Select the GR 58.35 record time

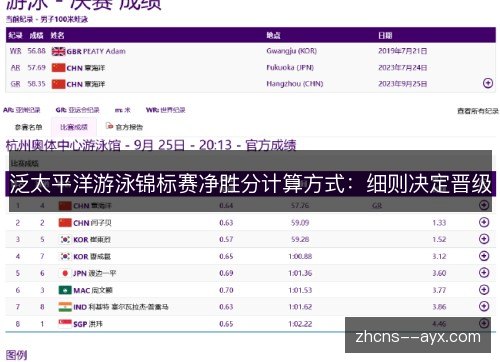pyautogui.click(x=36, y=84)
